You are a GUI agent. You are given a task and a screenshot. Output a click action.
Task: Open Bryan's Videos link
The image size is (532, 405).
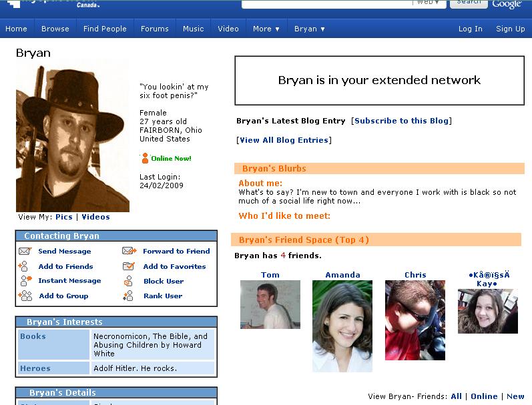[x=95, y=217]
